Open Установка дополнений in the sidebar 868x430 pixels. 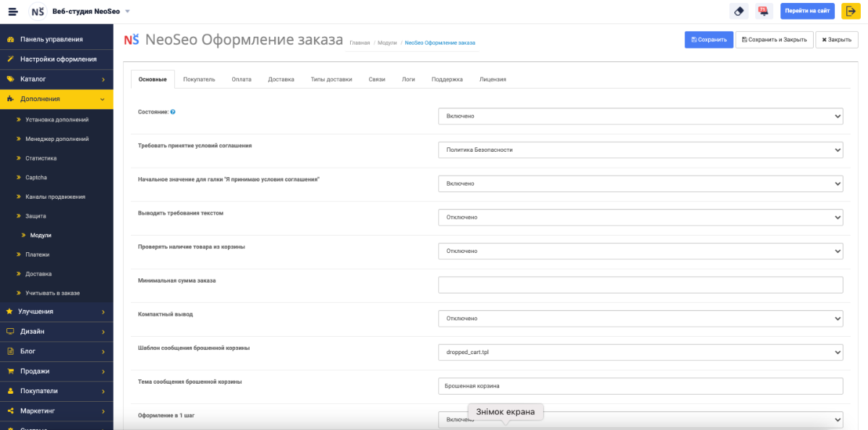(56, 119)
